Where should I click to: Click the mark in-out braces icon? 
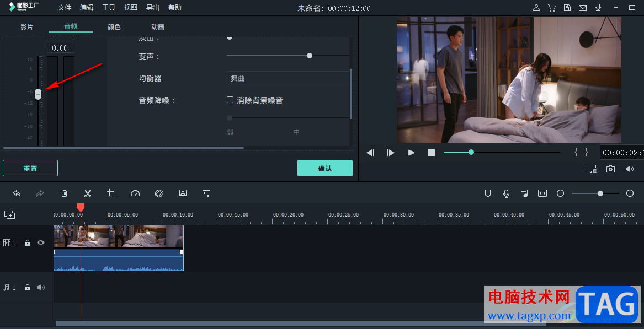[x=581, y=152]
